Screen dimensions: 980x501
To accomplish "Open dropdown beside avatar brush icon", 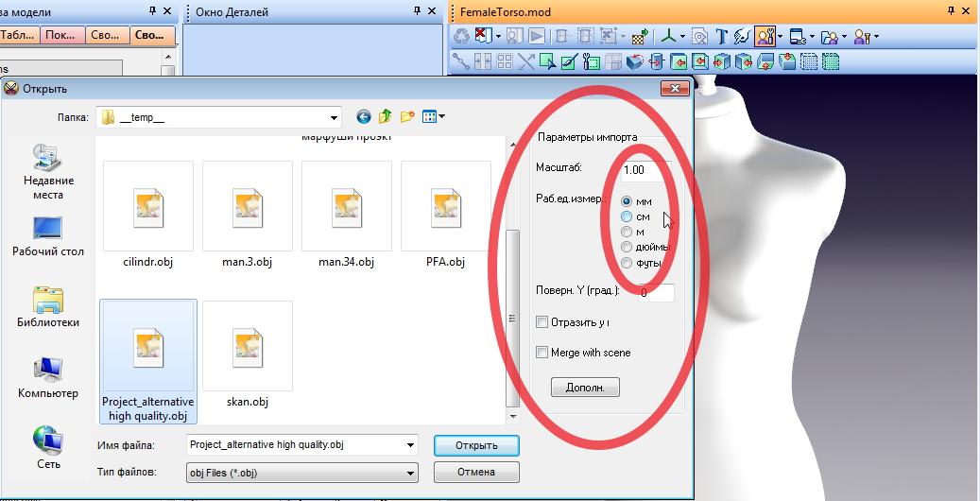I will tap(876, 36).
